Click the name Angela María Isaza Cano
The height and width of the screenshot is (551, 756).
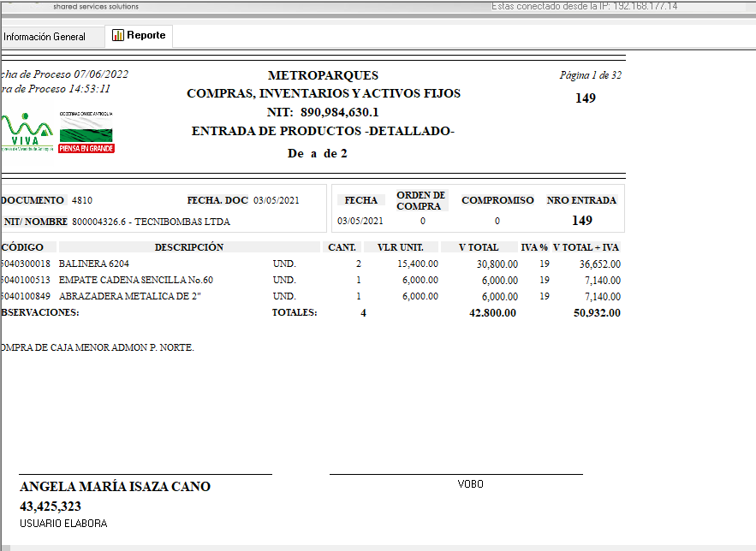point(115,487)
